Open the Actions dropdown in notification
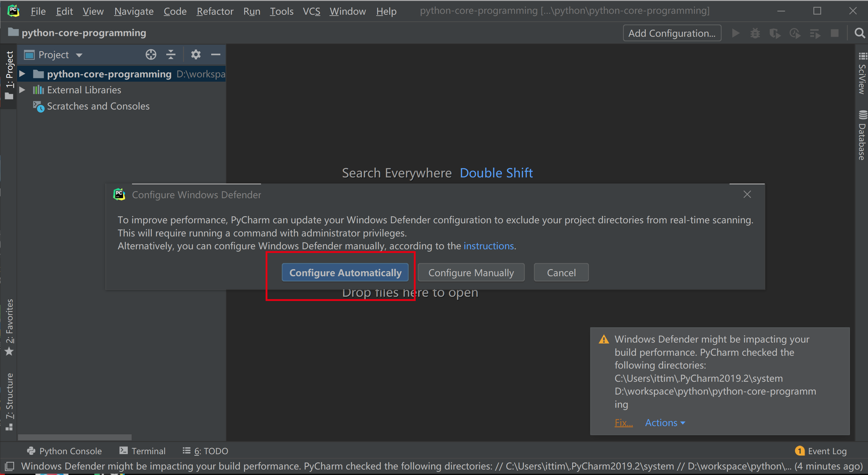This screenshot has height=475, width=868. (665, 422)
